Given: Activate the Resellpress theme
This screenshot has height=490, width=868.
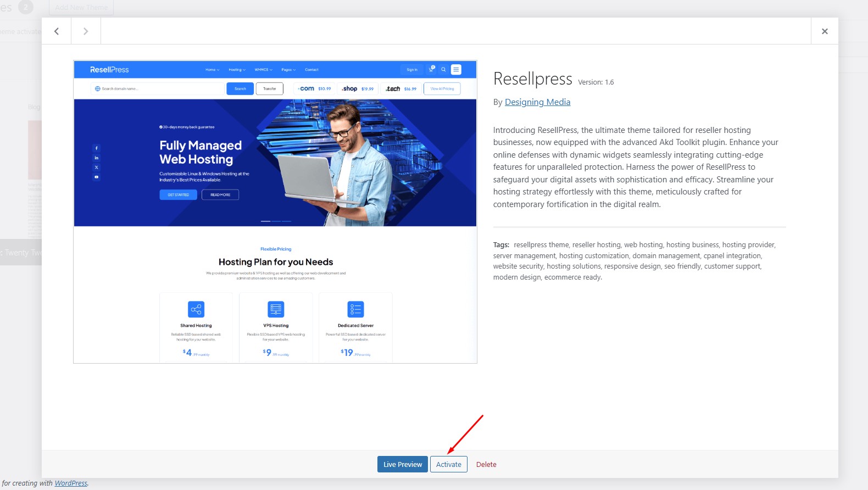Looking at the screenshot, I should [x=448, y=464].
